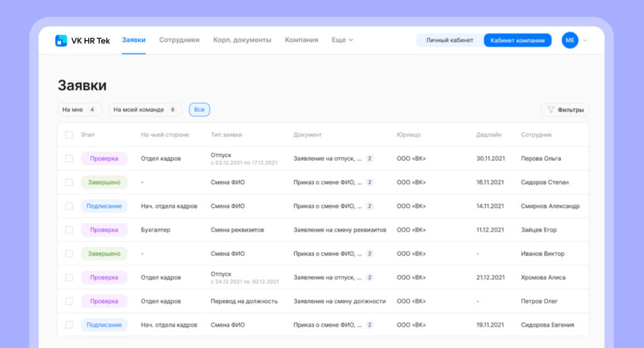Check the box for Перова Ольга row
644x348 pixels.
coord(69,159)
